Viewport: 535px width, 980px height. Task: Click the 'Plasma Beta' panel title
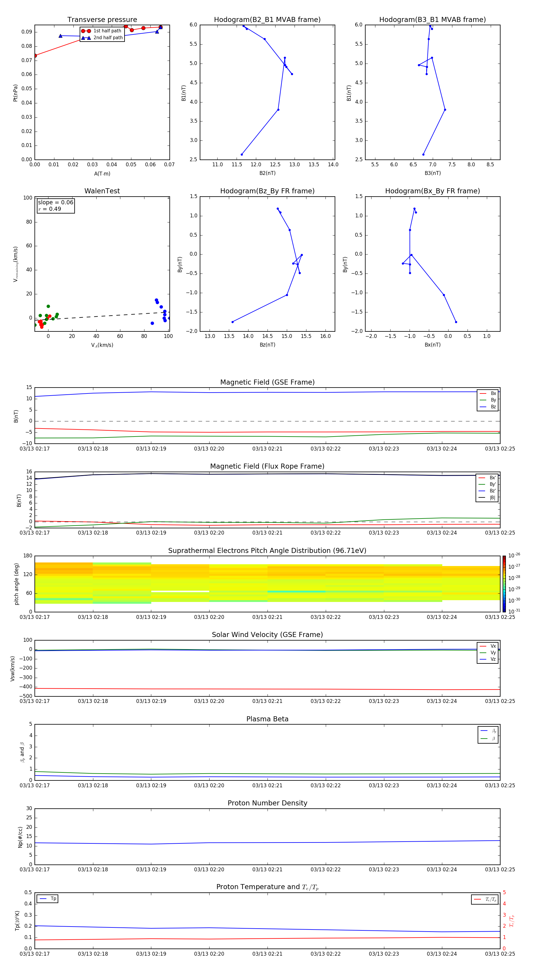pos(267,719)
